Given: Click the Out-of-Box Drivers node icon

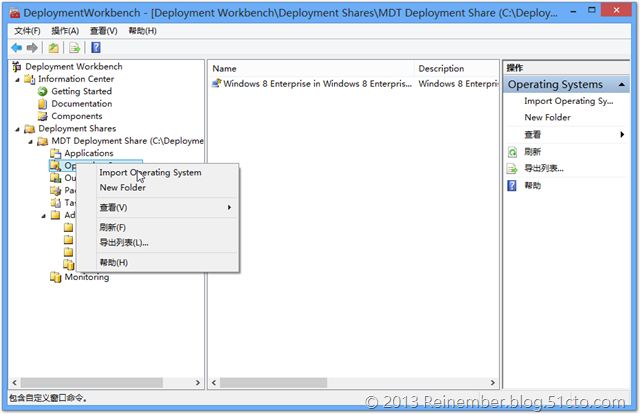Looking at the screenshot, I should coord(56,178).
